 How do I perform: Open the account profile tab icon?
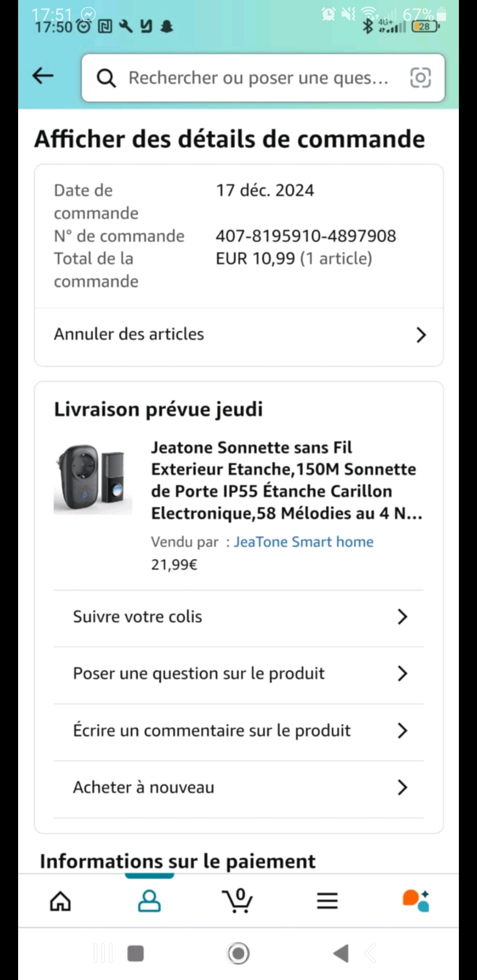coord(149,901)
